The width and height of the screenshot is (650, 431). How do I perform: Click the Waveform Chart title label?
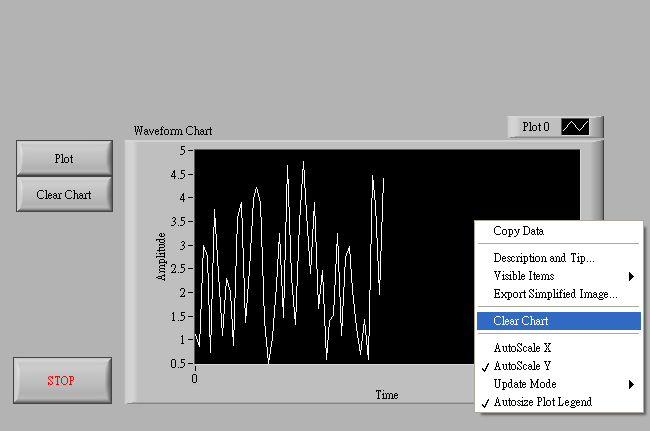(173, 131)
